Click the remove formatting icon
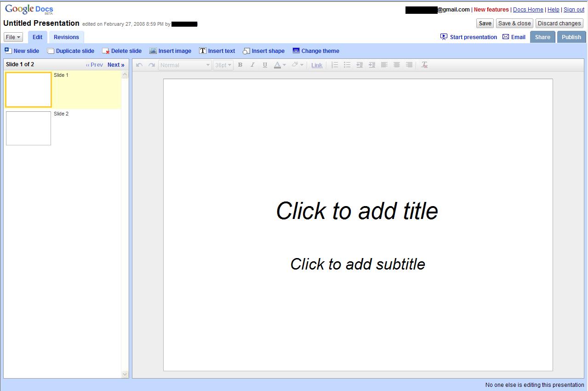This screenshot has height=391, width=588. pos(425,65)
